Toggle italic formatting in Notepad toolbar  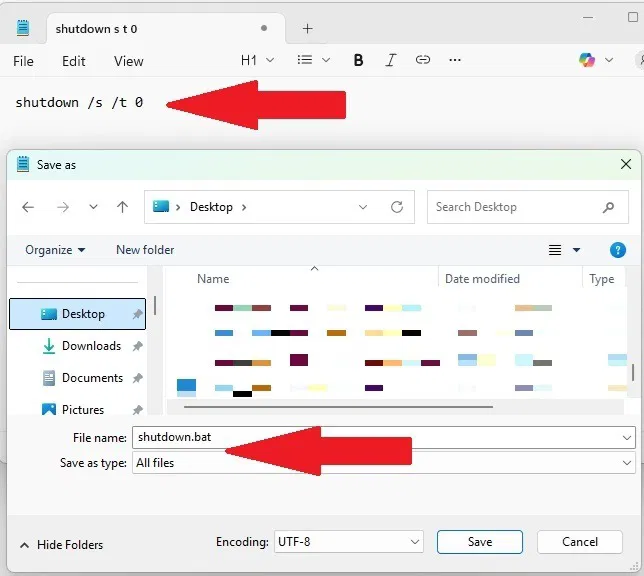tap(391, 60)
